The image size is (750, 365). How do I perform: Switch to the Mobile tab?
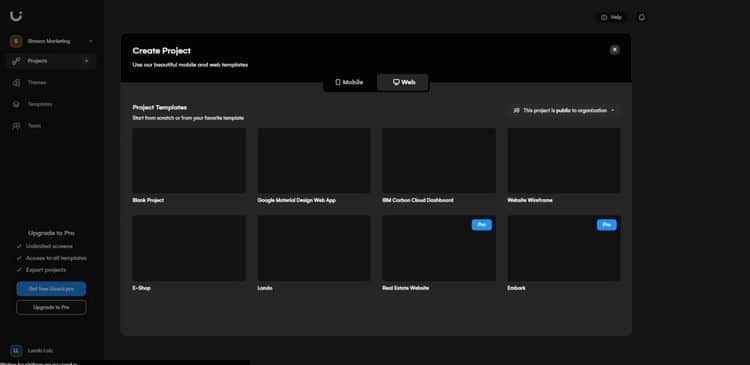click(x=350, y=82)
